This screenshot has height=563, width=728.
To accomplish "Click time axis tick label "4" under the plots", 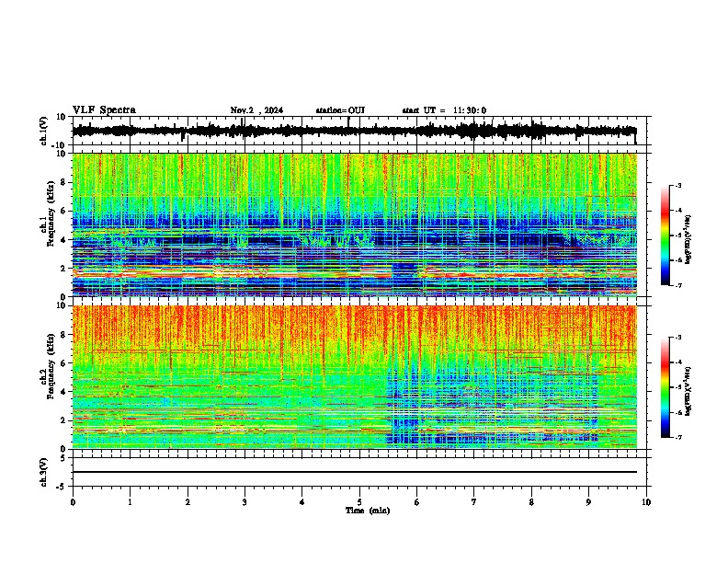I will 302,502.
